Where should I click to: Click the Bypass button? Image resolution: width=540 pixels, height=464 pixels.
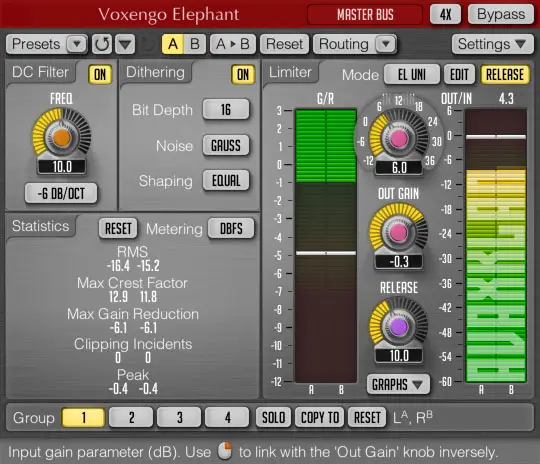pos(501,14)
